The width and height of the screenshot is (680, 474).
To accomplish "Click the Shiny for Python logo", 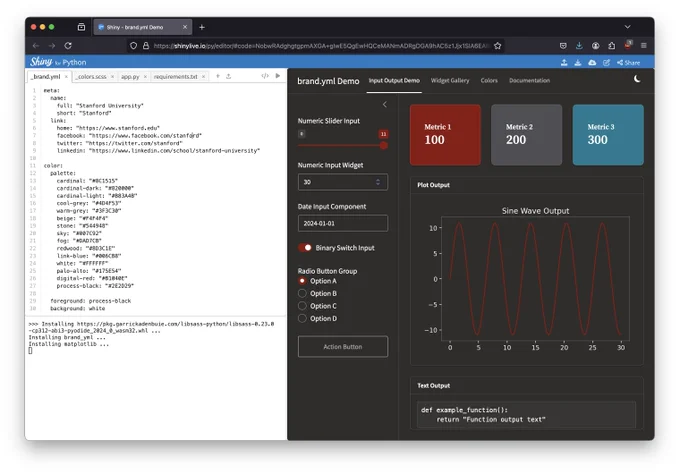I will tap(58, 62).
